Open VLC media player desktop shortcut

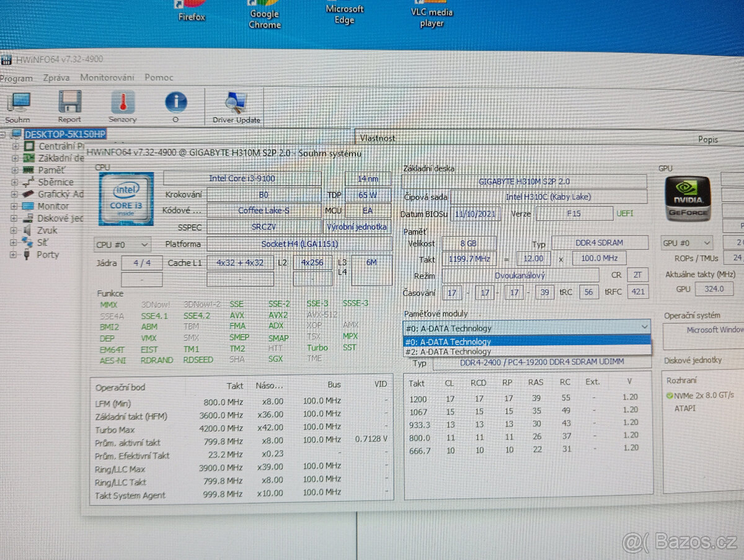pyautogui.click(x=432, y=15)
